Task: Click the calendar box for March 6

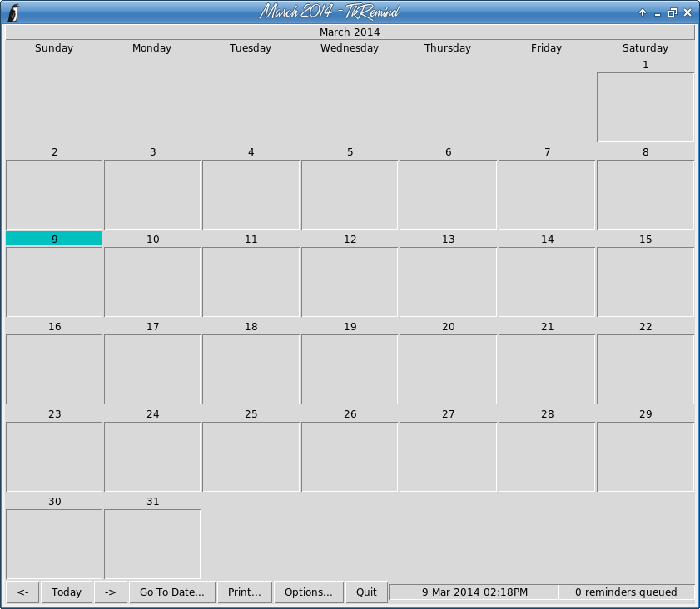Action: click(x=448, y=195)
